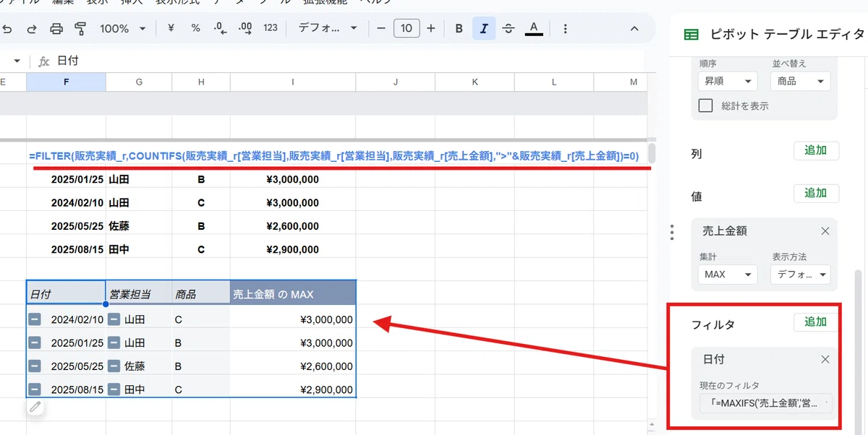Select the 売上金額 の MAX header cell
This screenshot has width=868, height=435.
pos(293,293)
